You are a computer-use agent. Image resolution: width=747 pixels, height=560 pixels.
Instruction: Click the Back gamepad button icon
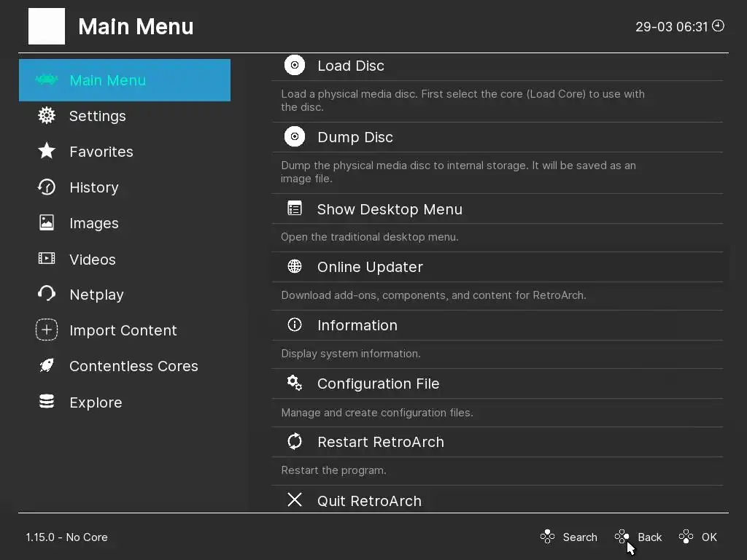[x=622, y=537]
